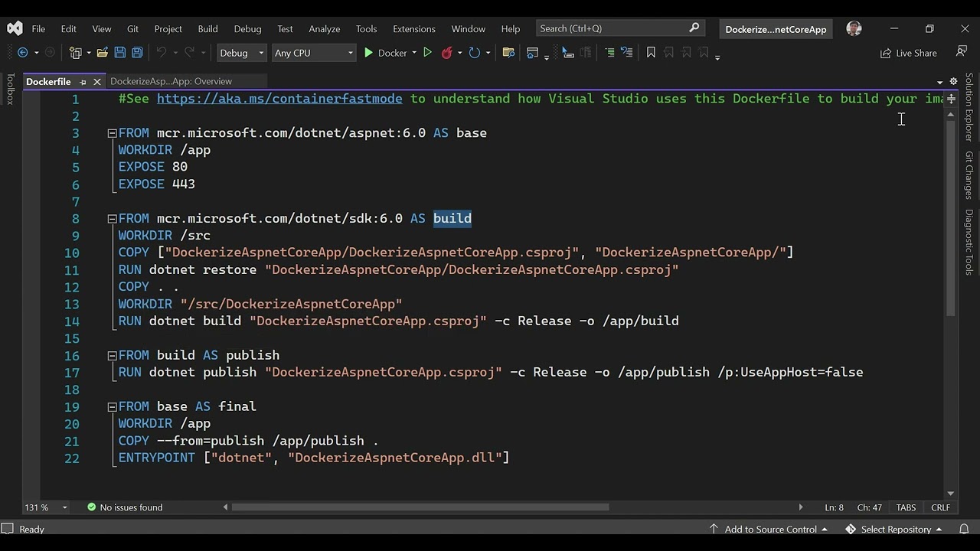Screen dimensions: 980x551
Task: Open the Diagnostic Tools side tab
Action: 969,242
